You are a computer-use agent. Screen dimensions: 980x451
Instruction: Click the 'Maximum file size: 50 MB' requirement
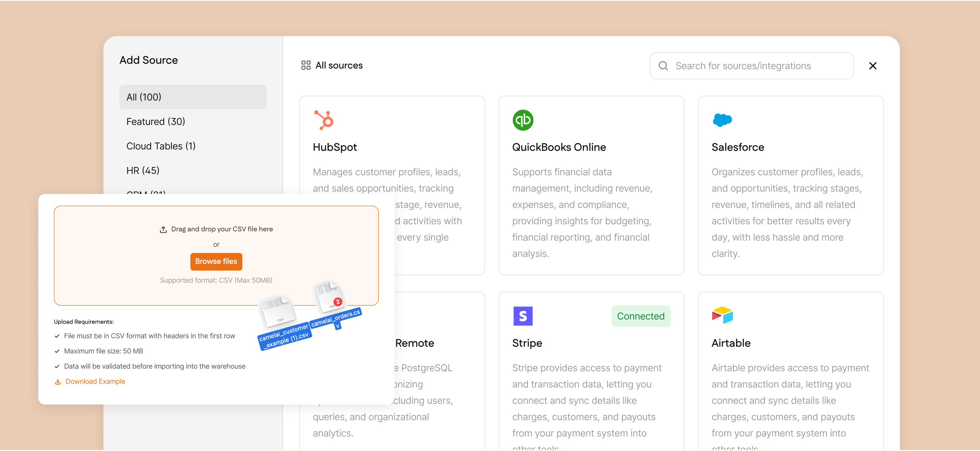coord(103,351)
